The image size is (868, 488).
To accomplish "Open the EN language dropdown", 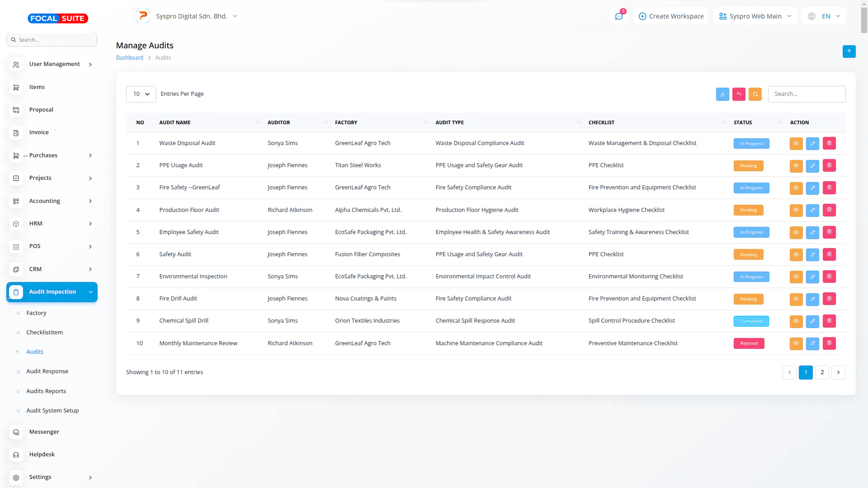I will pyautogui.click(x=826, y=16).
